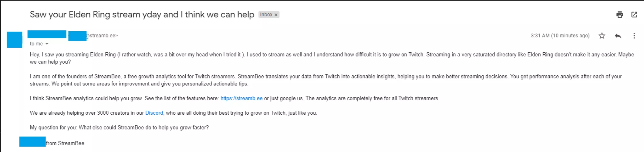Click the email subject about Elden Ring stream
This screenshot has height=152, width=644.
click(142, 15)
